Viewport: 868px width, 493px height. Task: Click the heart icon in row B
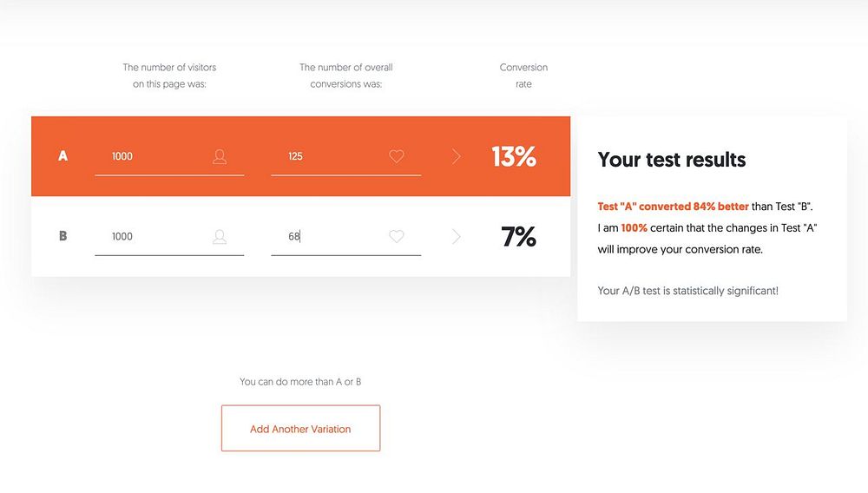point(397,236)
